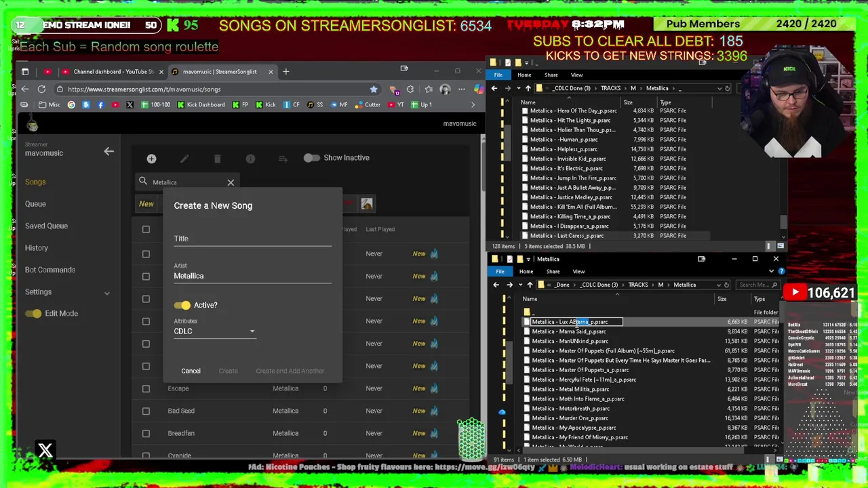Open the View tab in lower Explorer
Screen dimensions: 868x488
pyautogui.click(x=578, y=271)
